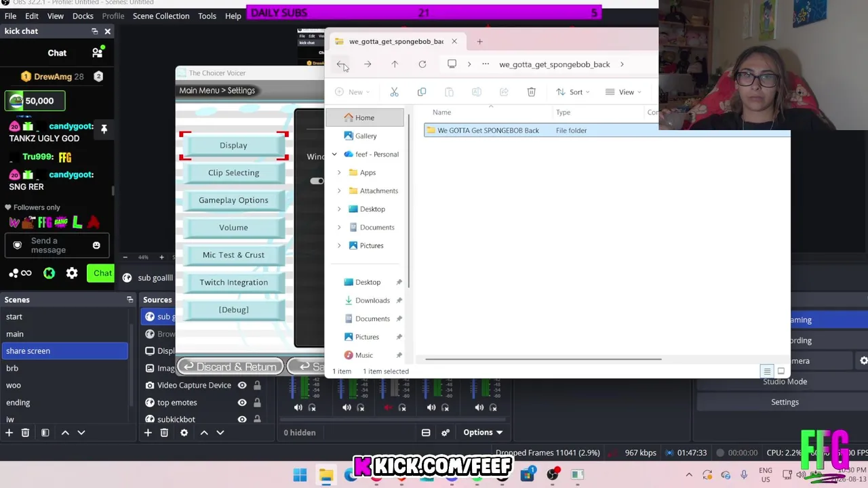Open the OBS File menu
Screen dimensions: 868x488
click(x=10, y=16)
